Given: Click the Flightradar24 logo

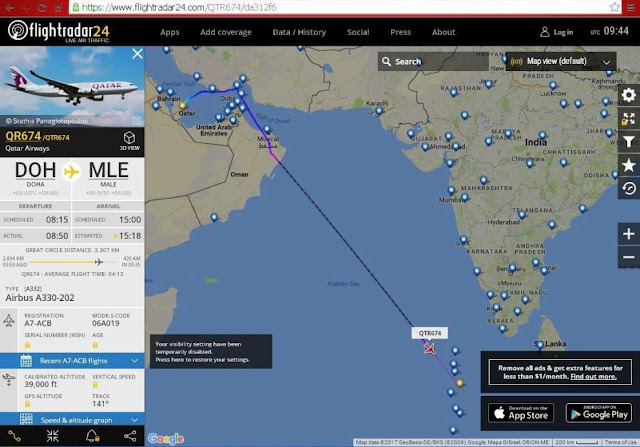Looking at the screenshot, I should [59, 31].
